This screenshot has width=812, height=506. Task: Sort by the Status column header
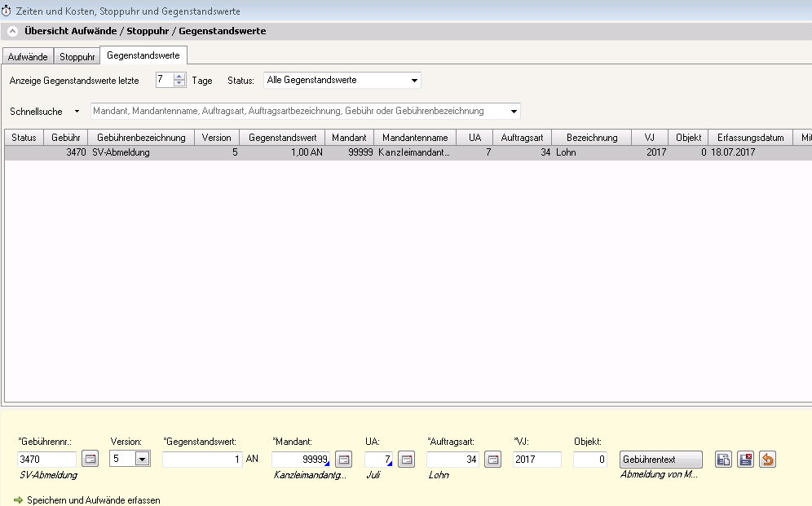[x=24, y=138]
